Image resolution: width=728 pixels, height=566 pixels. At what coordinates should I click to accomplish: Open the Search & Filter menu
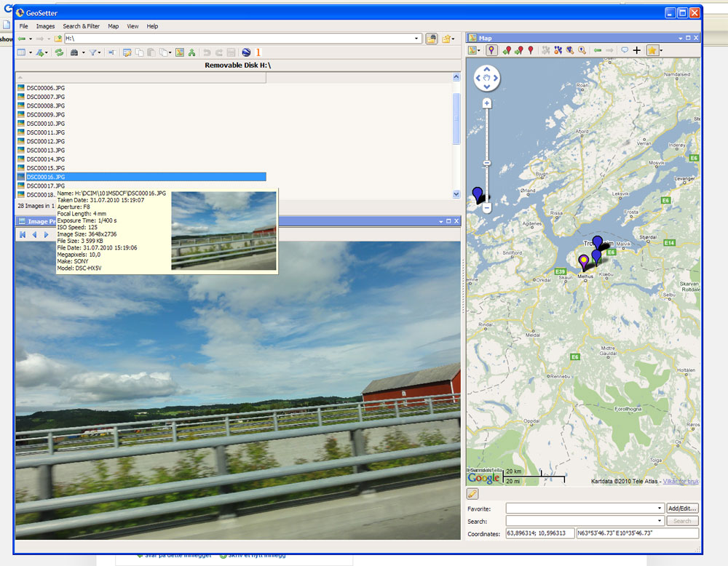pyautogui.click(x=82, y=26)
